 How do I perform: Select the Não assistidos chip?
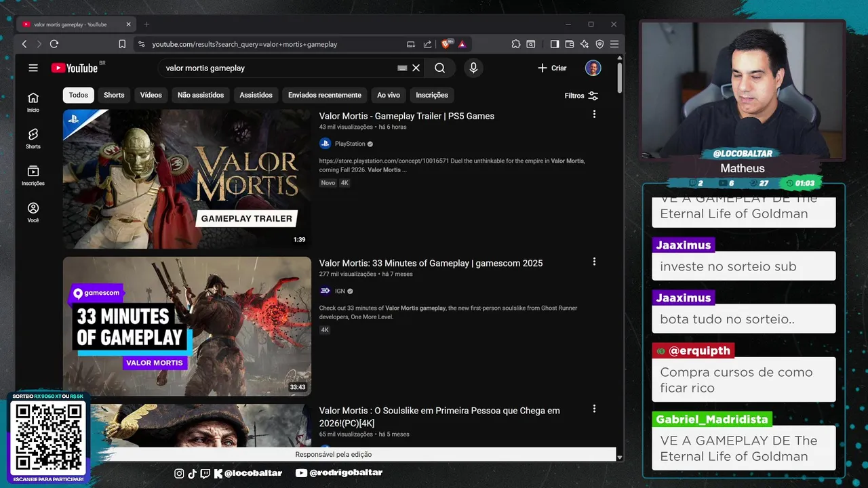(x=201, y=95)
